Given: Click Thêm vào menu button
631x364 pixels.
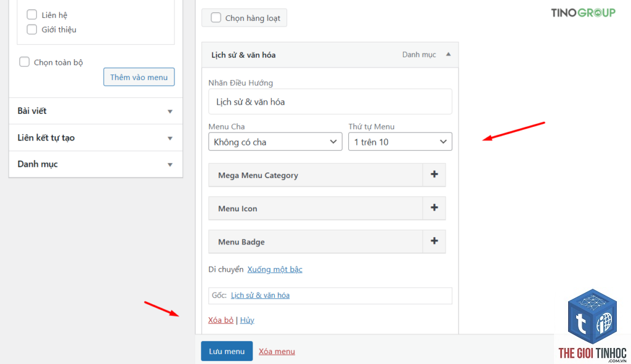Looking at the screenshot, I should coord(139,77).
